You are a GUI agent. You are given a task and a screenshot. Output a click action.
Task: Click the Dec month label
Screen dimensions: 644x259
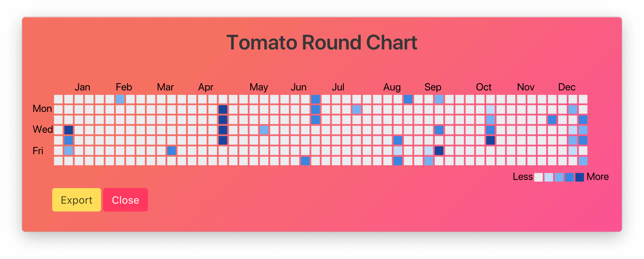(567, 87)
